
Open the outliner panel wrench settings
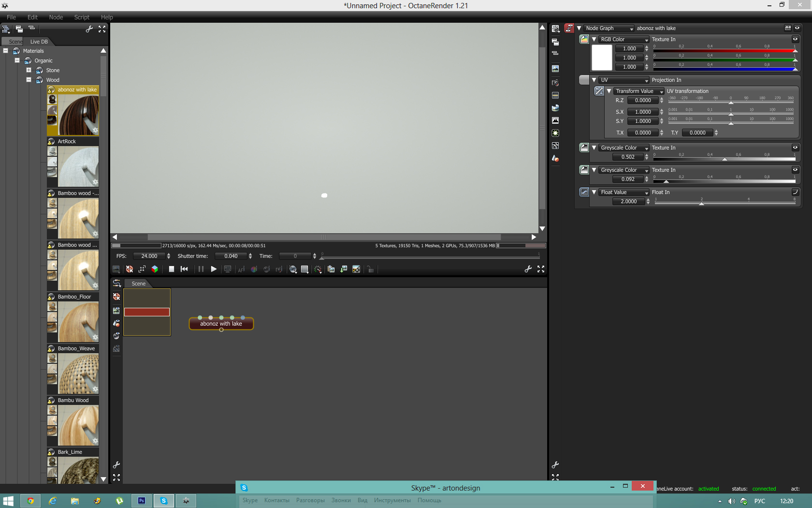pos(89,29)
